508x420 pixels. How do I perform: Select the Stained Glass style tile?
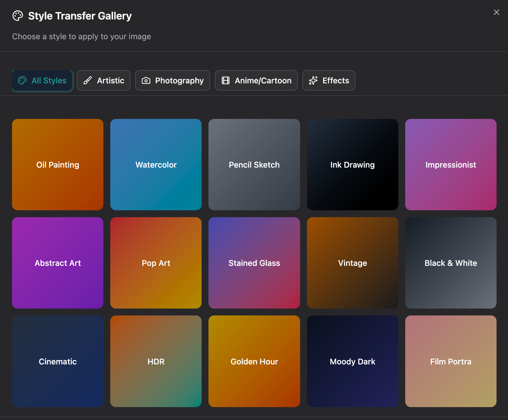254,263
